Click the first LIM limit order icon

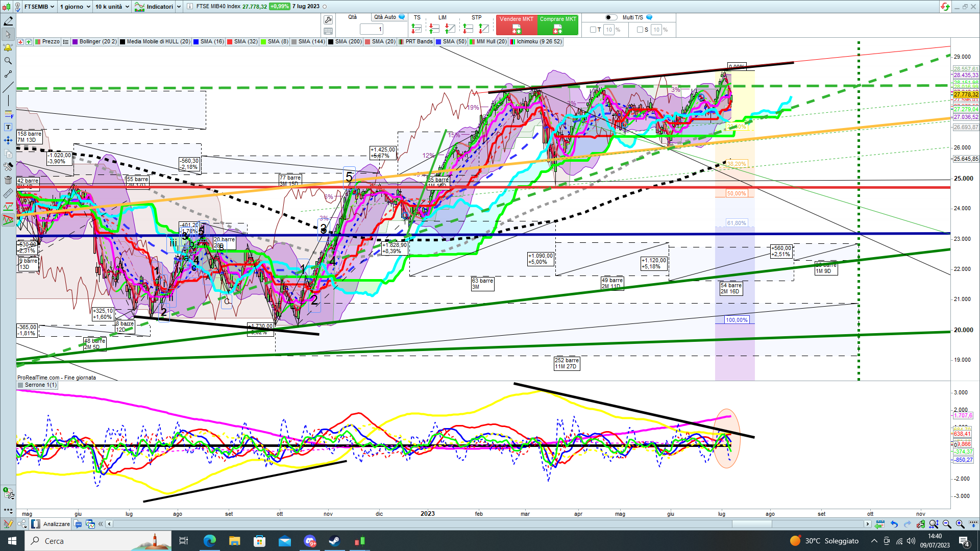click(434, 29)
